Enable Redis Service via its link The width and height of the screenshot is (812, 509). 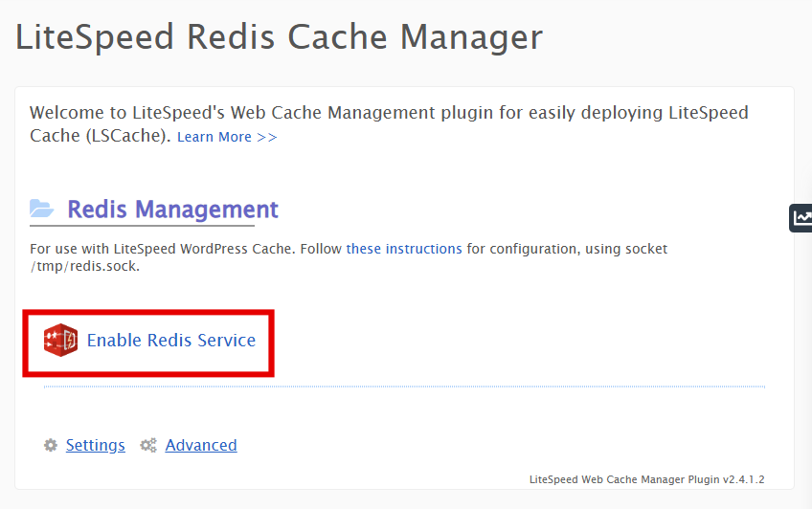pyautogui.click(x=170, y=341)
